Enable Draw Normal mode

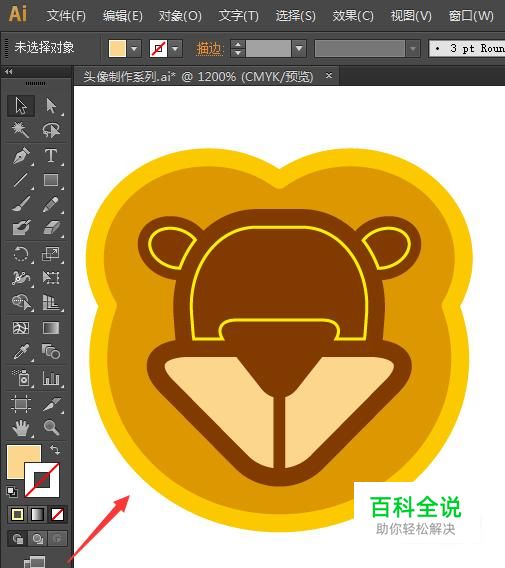(x=17, y=539)
